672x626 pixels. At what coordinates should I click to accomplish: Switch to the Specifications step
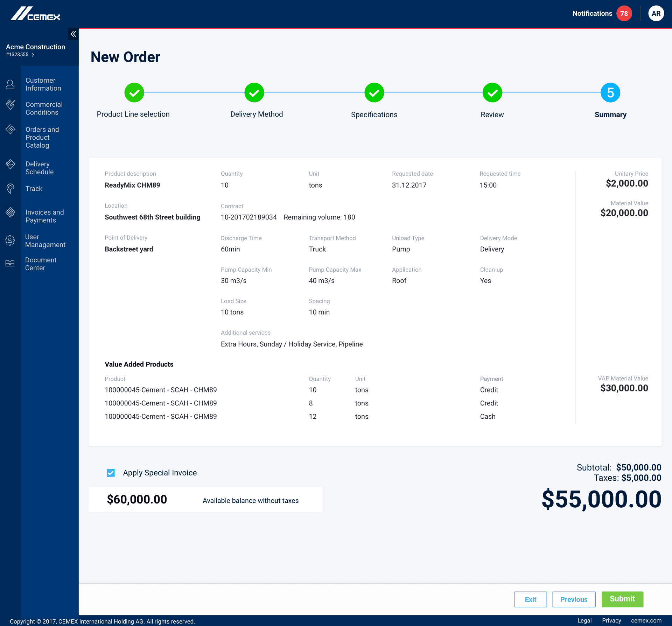(374, 92)
